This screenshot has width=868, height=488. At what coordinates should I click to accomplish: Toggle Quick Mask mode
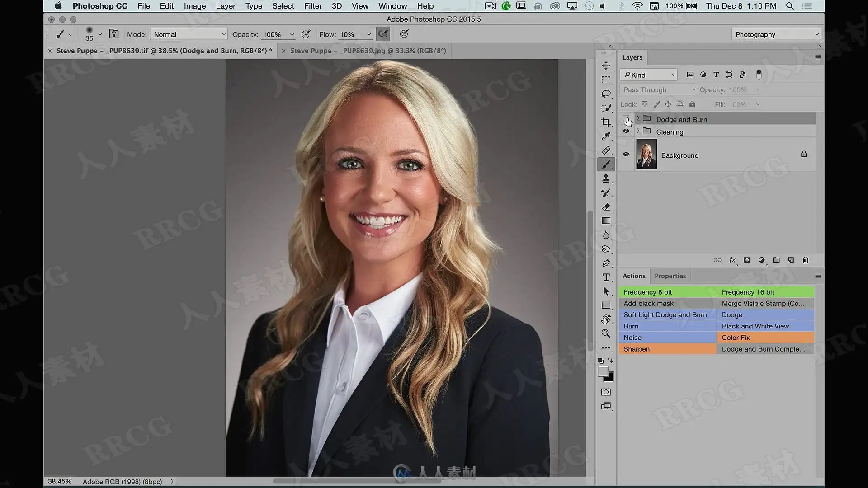click(x=606, y=392)
